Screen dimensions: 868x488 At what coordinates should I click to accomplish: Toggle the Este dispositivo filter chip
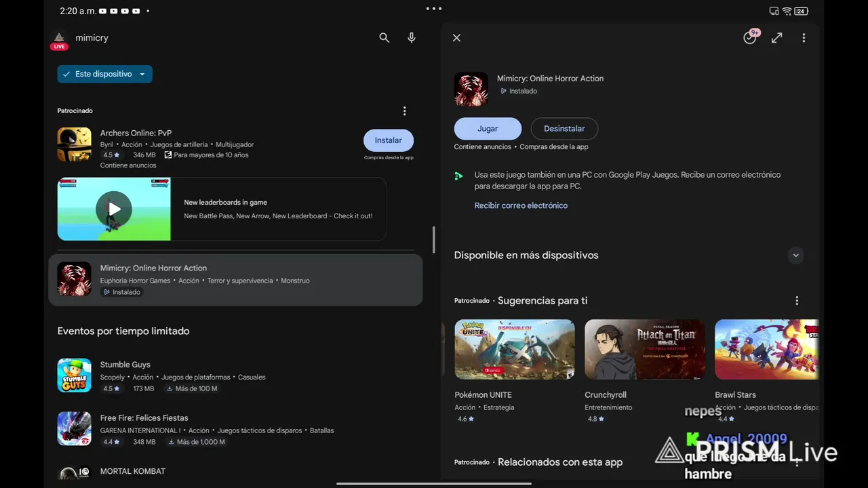(105, 74)
